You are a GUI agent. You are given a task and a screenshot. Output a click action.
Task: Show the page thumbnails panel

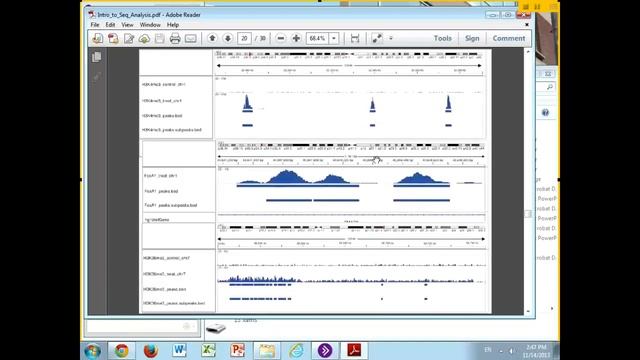97,57
